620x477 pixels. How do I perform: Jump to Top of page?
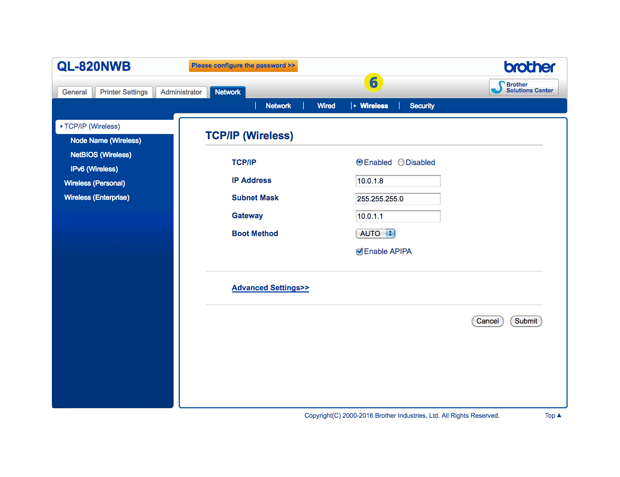pos(553,415)
